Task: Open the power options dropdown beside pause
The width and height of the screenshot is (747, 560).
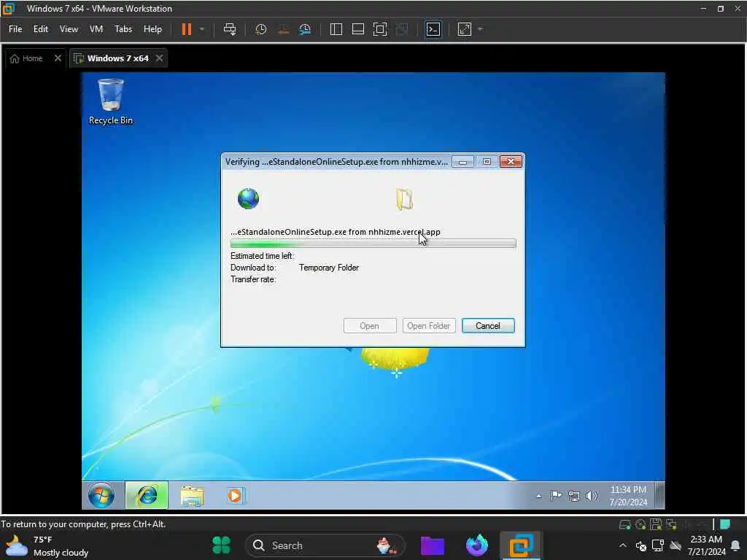Action: point(202,29)
